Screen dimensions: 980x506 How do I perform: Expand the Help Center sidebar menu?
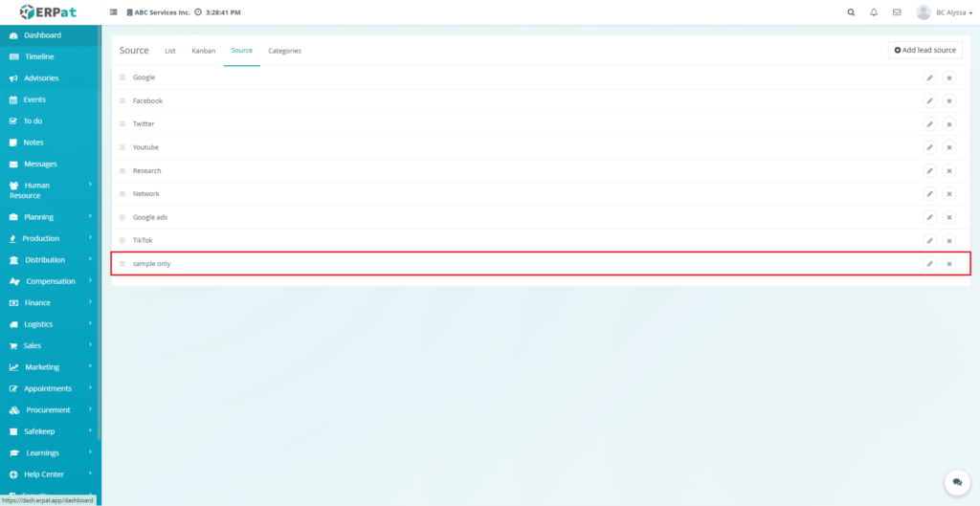pyautogui.click(x=51, y=474)
